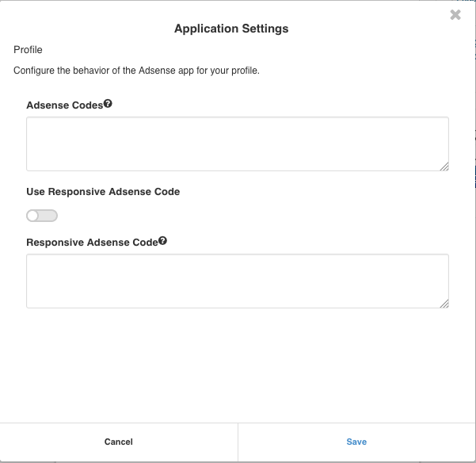Click the Responsive Adsense Code textarea resize grip

pyautogui.click(x=444, y=303)
